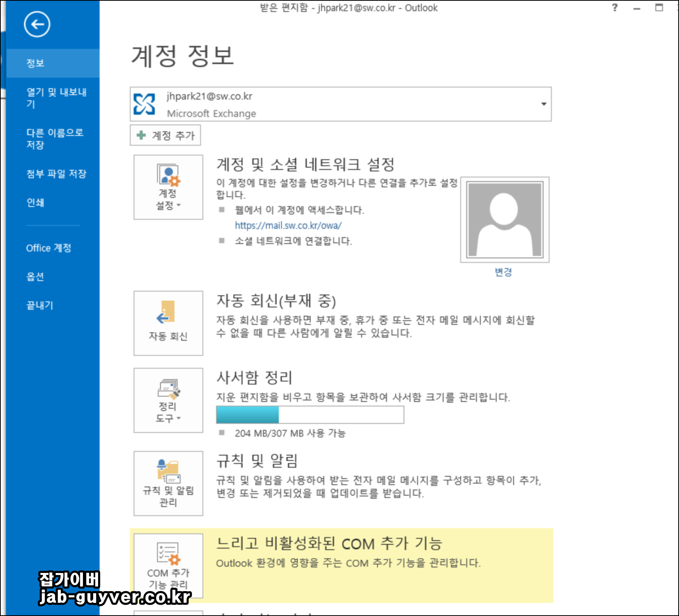Click the back arrow circle icon
Screen dimensions: 679x616
point(37,25)
